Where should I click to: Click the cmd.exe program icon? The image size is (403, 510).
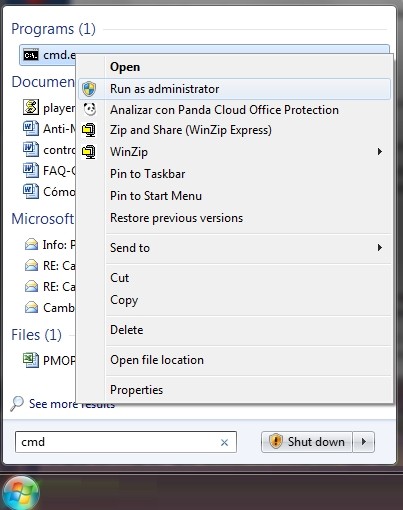coord(31,55)
